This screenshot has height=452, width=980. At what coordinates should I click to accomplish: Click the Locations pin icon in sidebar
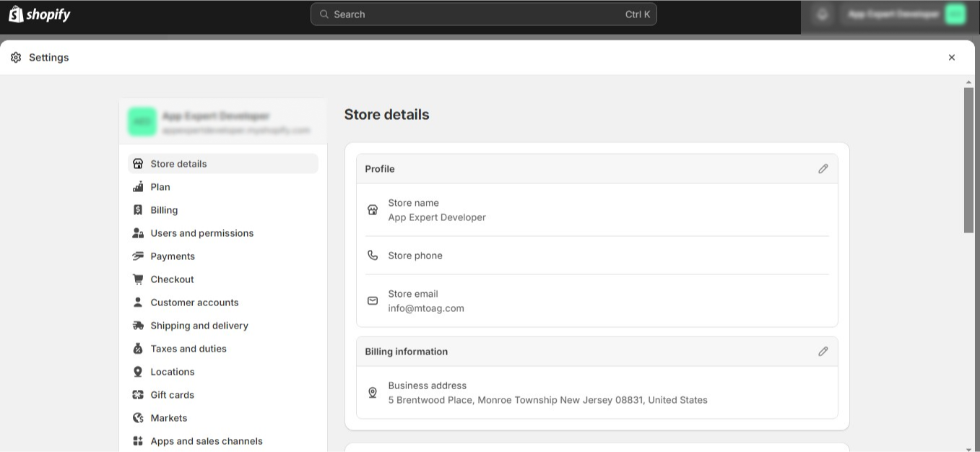pyautogui.click(x=138, y=372)
